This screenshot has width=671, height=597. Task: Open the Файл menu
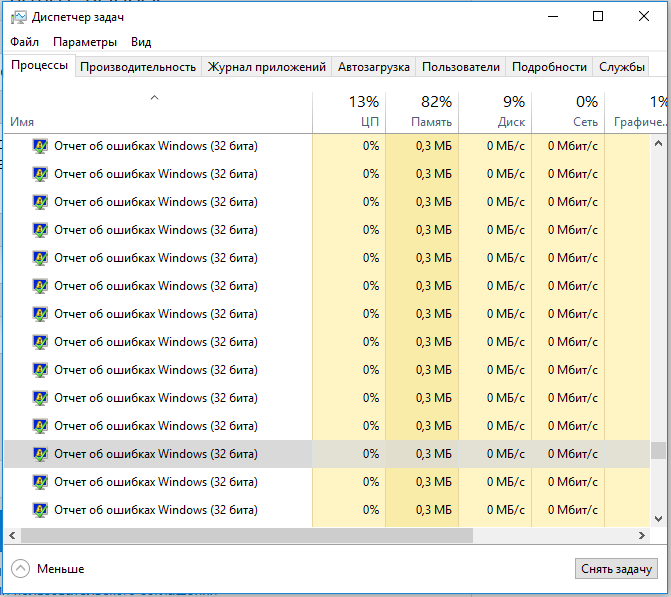pos(24,42)
